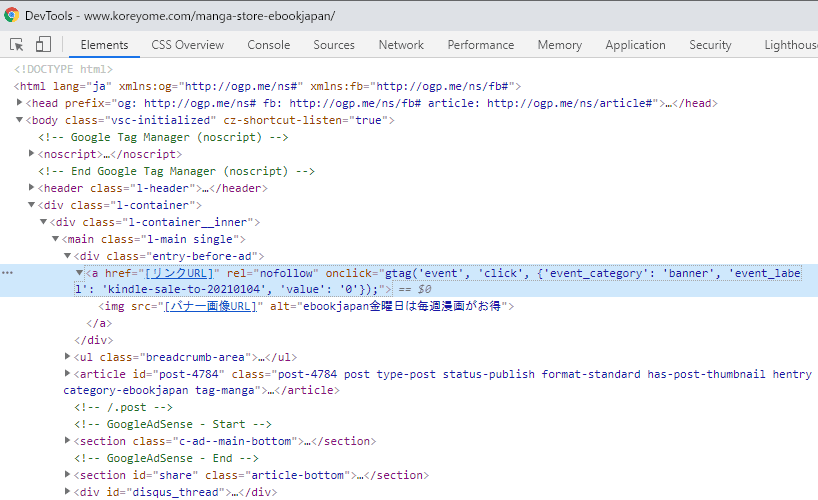This screenshot has height=500, width=818.
Task: Click the article-bottom class value
Action: click(297, 475)
